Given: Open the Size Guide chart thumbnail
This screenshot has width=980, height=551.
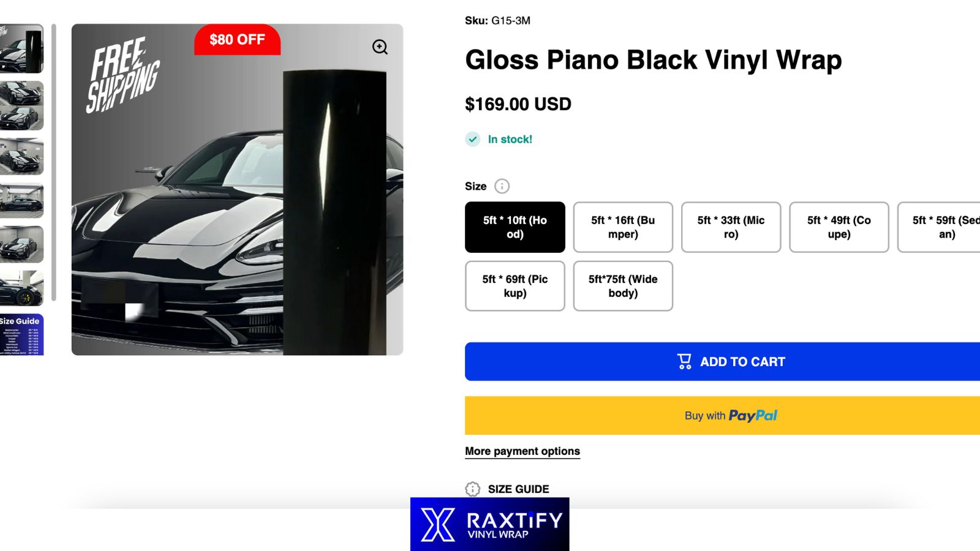Looking at the screenshot, I should click(21, 335).
